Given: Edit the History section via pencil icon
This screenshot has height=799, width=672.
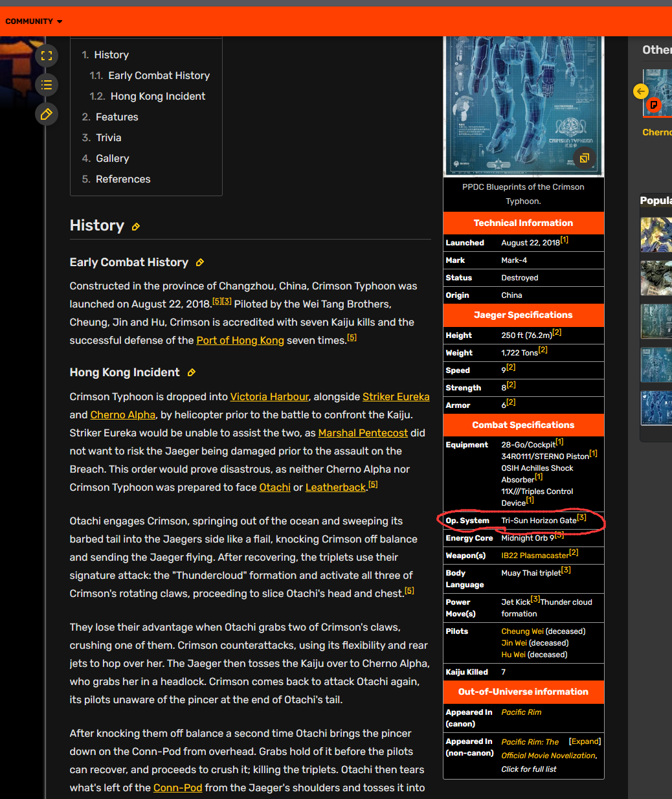Looking at the screenshot, I should point(136,227).
